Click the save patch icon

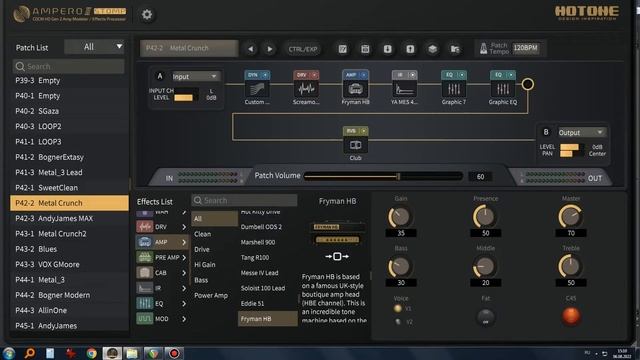[x=365, y=49]
